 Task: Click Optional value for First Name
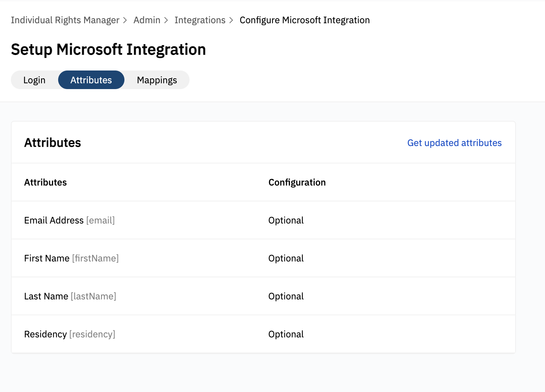coord(286,258)
